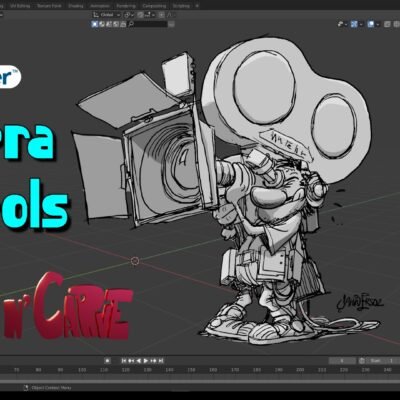
Task: Toggle preview range with the clock icon
Action: 362,361
